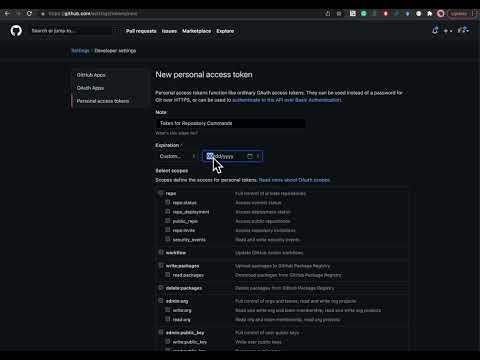This screenshot has width=480, height=360.
Task: Go back with the browser back arrow
Action: tap(7, 14)
